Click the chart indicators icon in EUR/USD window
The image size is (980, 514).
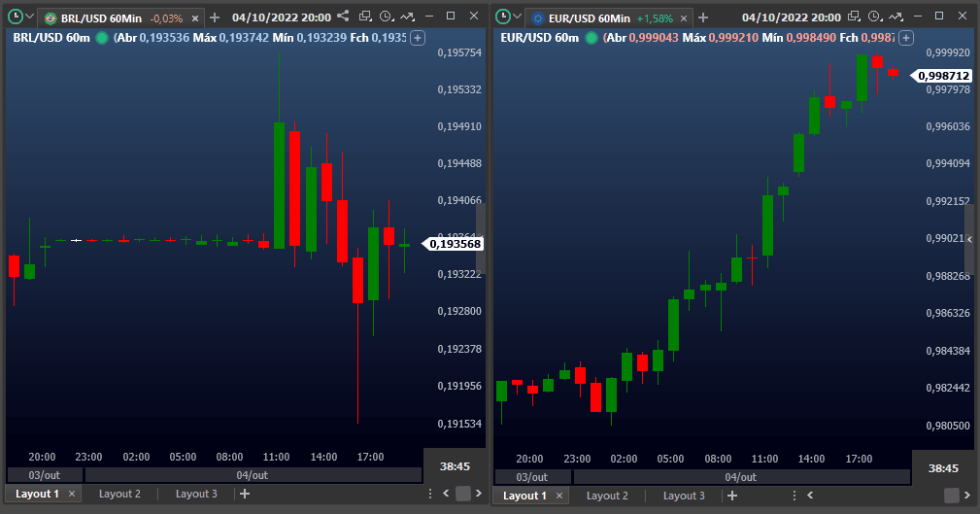[x=894, y=17]
